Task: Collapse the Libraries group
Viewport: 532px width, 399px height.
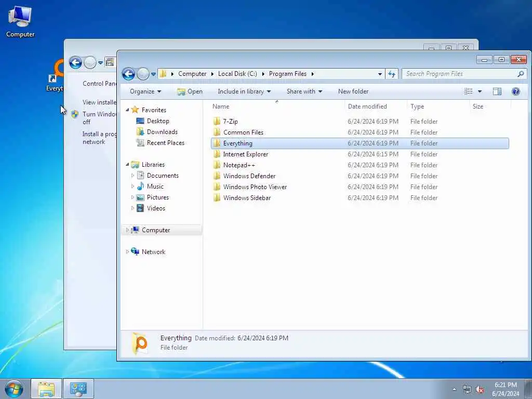Action: [128, 165]
